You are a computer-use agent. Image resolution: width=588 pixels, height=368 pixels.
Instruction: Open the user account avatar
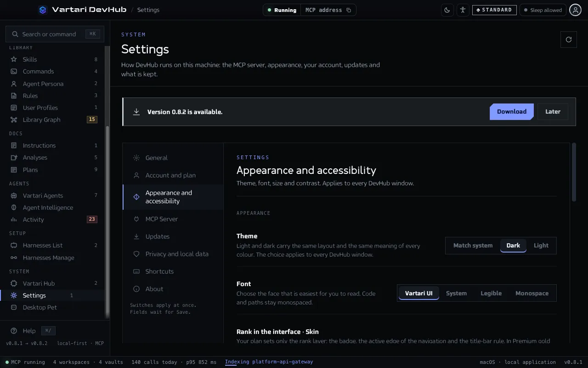click(575, 10)
